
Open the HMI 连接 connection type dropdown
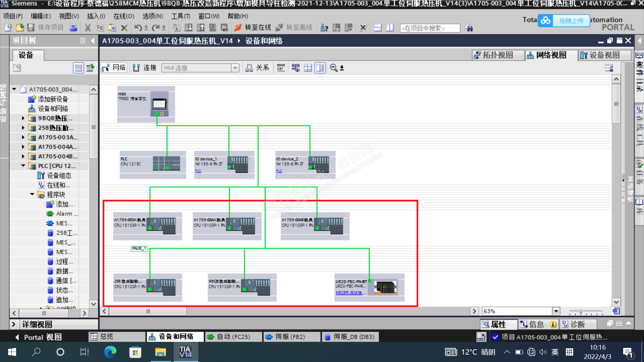235,68
